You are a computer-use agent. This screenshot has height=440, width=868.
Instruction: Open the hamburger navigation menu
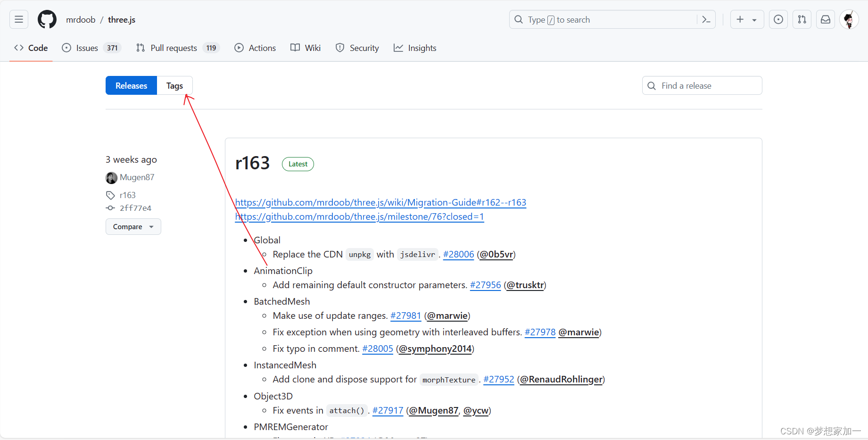click(x=19, y=19)
